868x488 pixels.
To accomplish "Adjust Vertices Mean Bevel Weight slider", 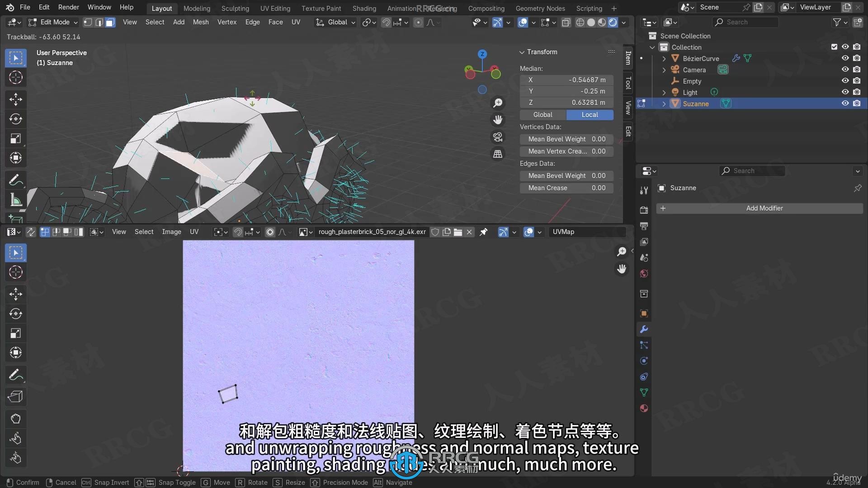I will [566, 139].
